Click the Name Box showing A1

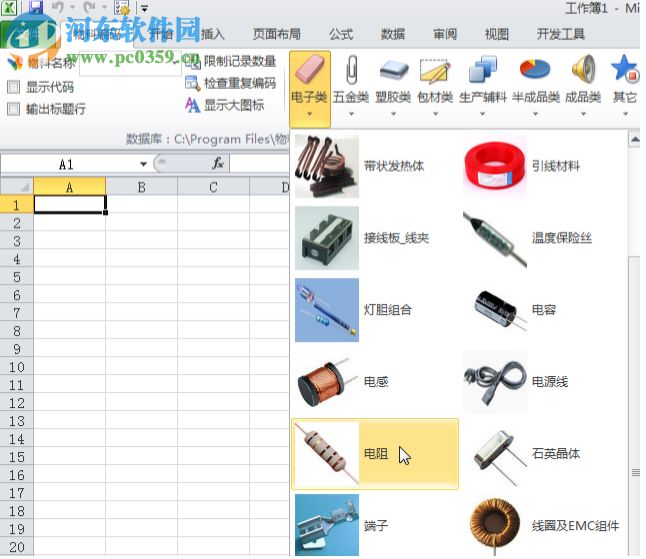[x=66, y=164]
